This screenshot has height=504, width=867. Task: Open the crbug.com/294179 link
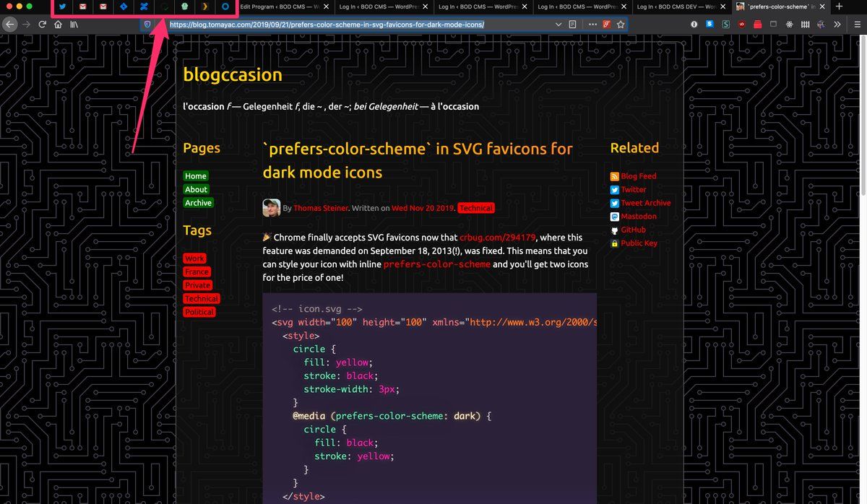point(497,237)
